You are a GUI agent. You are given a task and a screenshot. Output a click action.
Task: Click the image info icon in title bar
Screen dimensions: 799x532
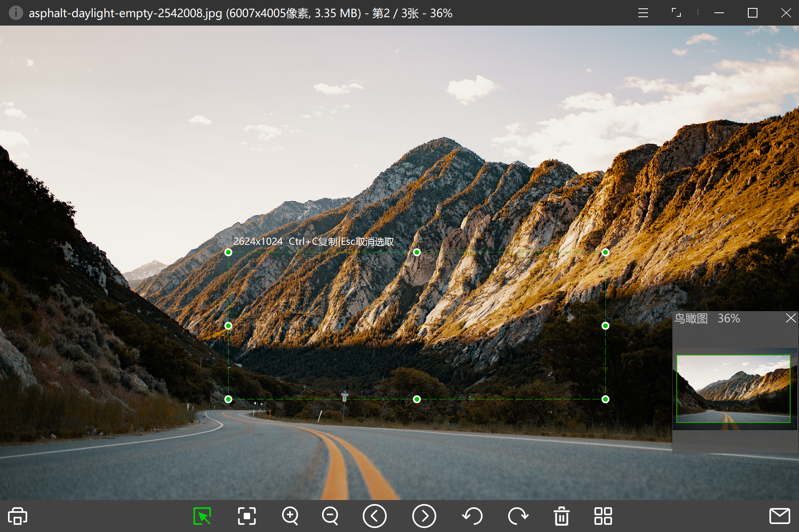pyautogui.click(x=16, y=13)
